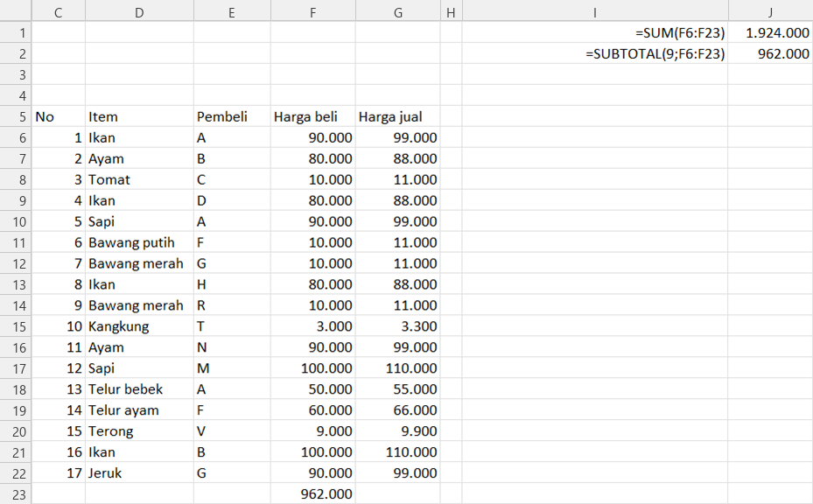This screenshot has height=504, width=813.
Task: Click the 60.000 buying price cell
Action: tap(313, 410)
